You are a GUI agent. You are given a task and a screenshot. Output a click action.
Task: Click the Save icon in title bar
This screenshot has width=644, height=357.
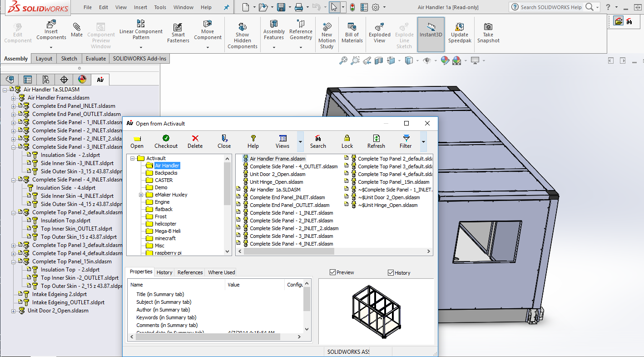tap(281, 7)
